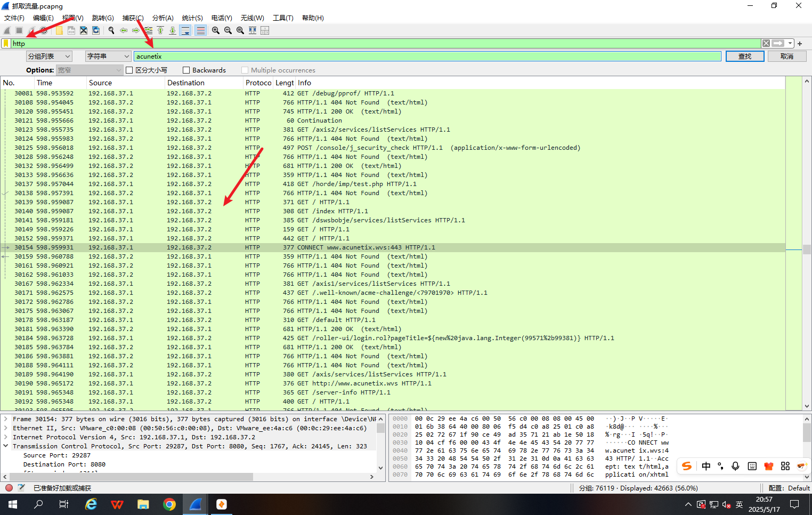This screenshot has width=812, height=515.
Task: Toggle auto-scroll during live capture
Action: 185,30
